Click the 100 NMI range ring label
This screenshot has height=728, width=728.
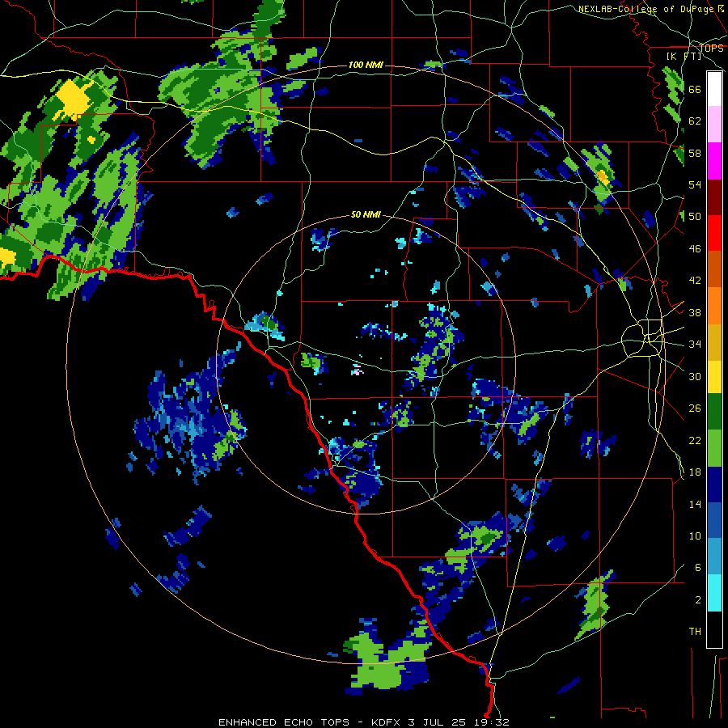pos(366,65)
